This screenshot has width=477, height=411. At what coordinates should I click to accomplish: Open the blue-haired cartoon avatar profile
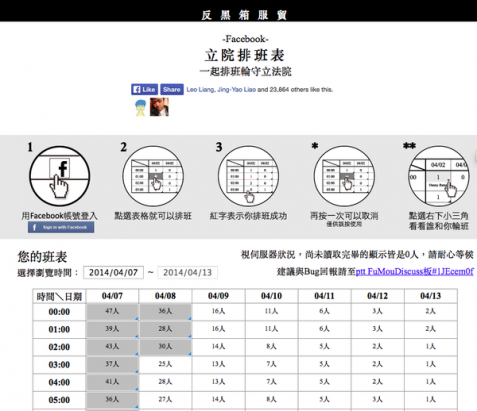point(141,107)
